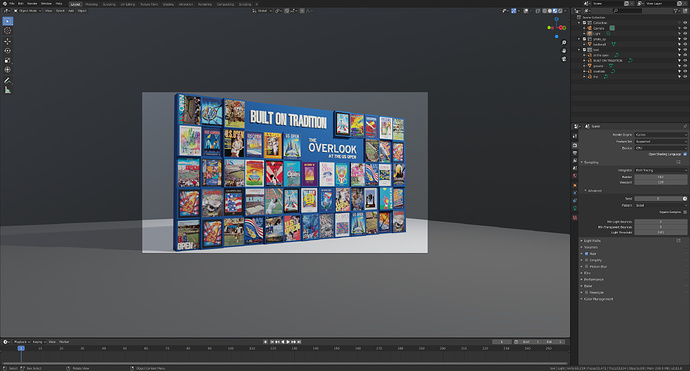The height and width of the screenshot is (371, 690).
Task: Switch to the Modeling workspace tab
Action: [x=92, y=4]
